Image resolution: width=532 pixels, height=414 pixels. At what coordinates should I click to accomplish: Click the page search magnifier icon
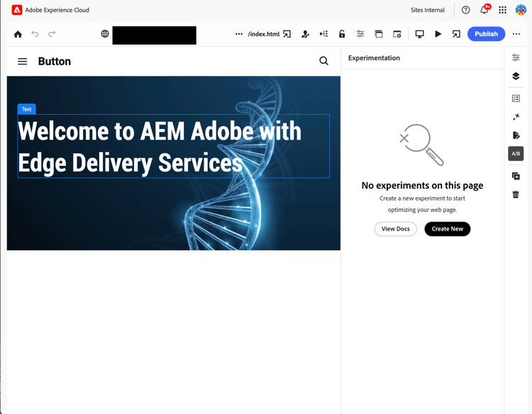point(324,61)
